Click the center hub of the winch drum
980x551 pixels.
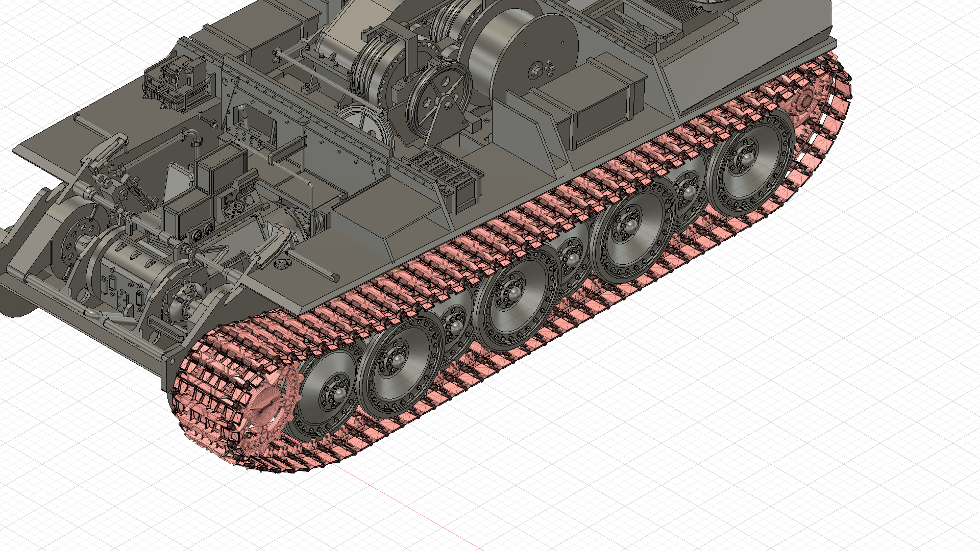click(x=537, y=70)
